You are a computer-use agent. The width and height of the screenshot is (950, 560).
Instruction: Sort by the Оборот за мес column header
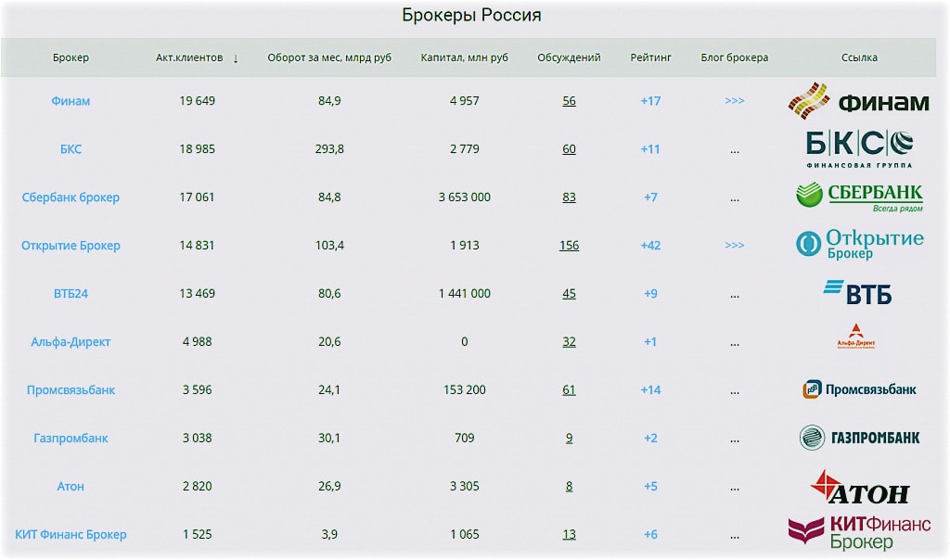pos(329,57)
